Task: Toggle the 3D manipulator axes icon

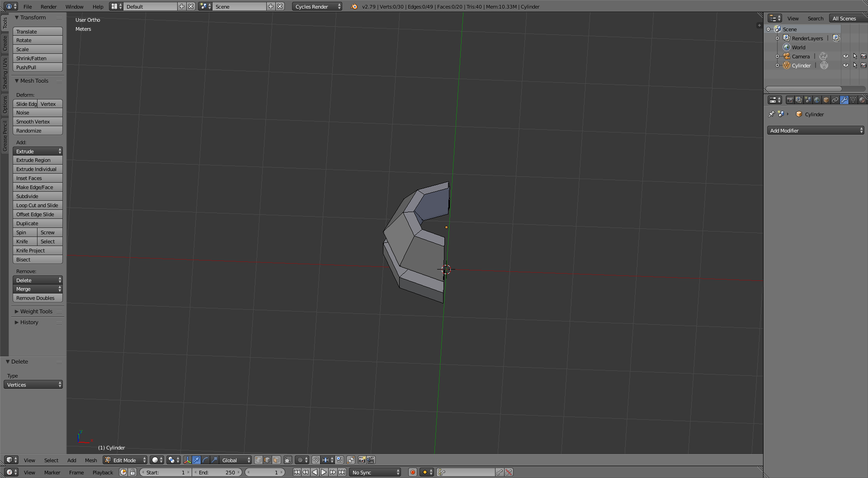Action: pos(187,460)
